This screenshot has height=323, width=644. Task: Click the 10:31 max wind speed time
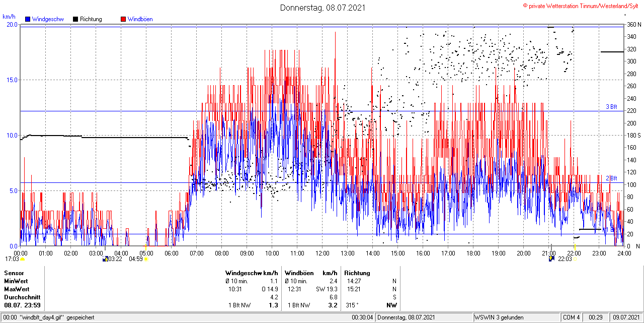[x=235, y=289]
